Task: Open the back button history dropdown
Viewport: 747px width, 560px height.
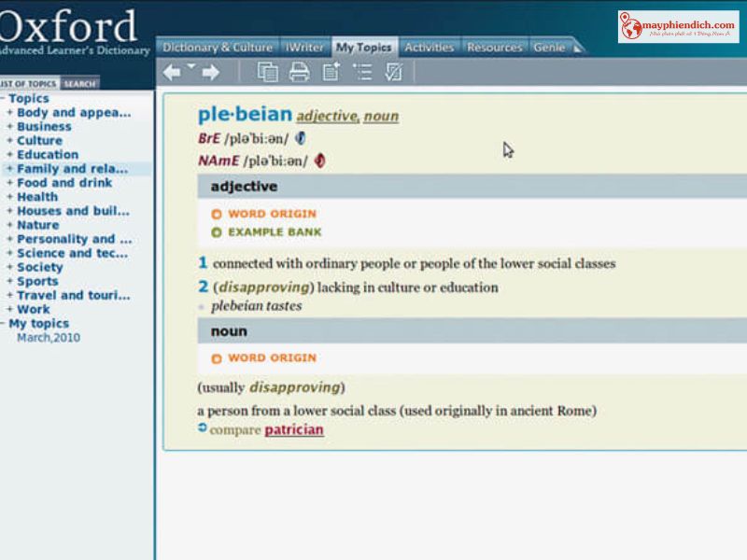Action: click(190, 65)
